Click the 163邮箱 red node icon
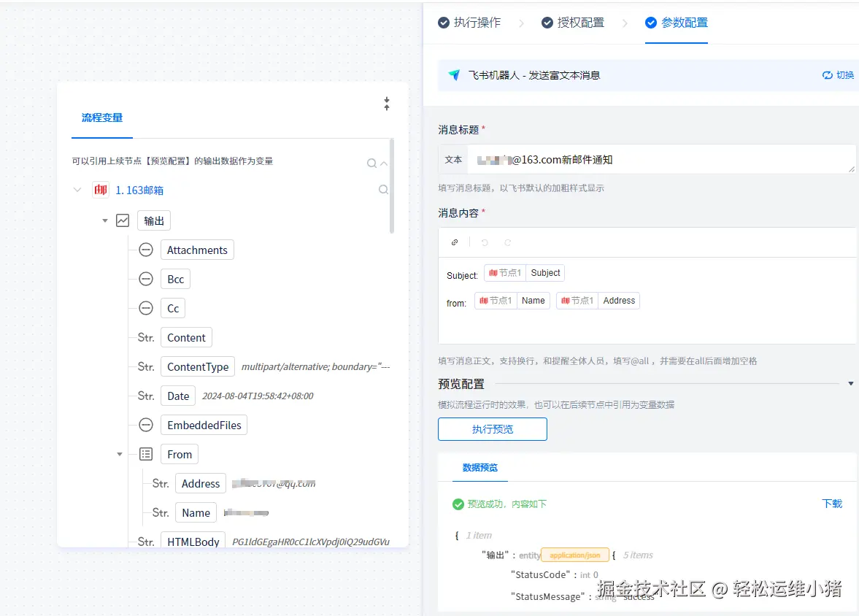 (x=100, y=190)
